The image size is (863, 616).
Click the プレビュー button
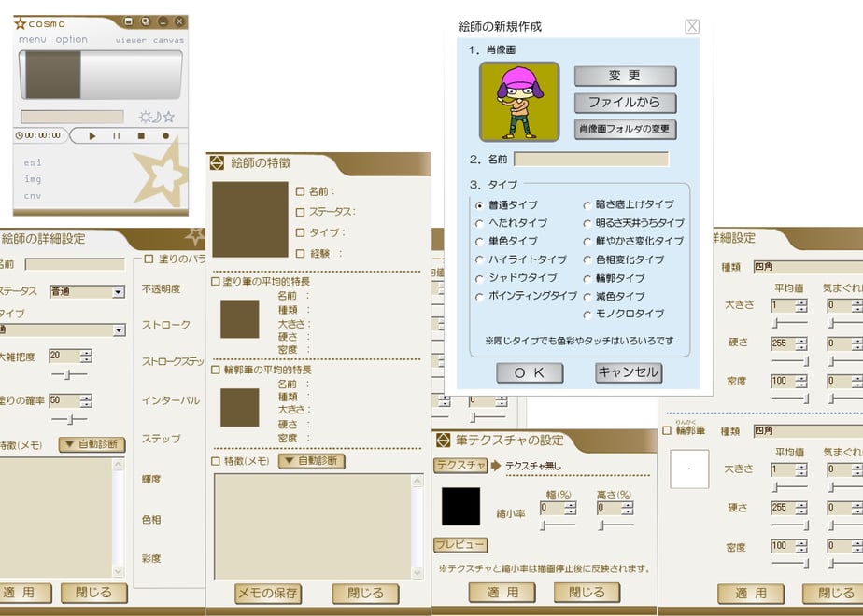tap(460, 545)
